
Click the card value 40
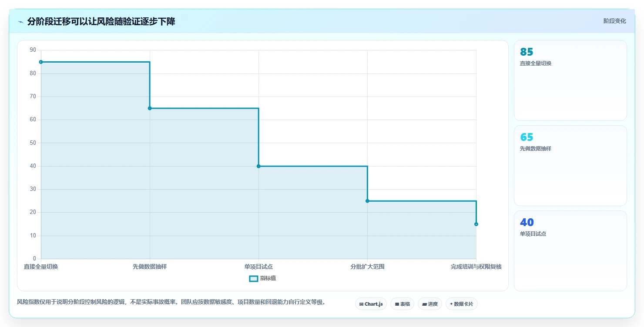coord(527,222)
